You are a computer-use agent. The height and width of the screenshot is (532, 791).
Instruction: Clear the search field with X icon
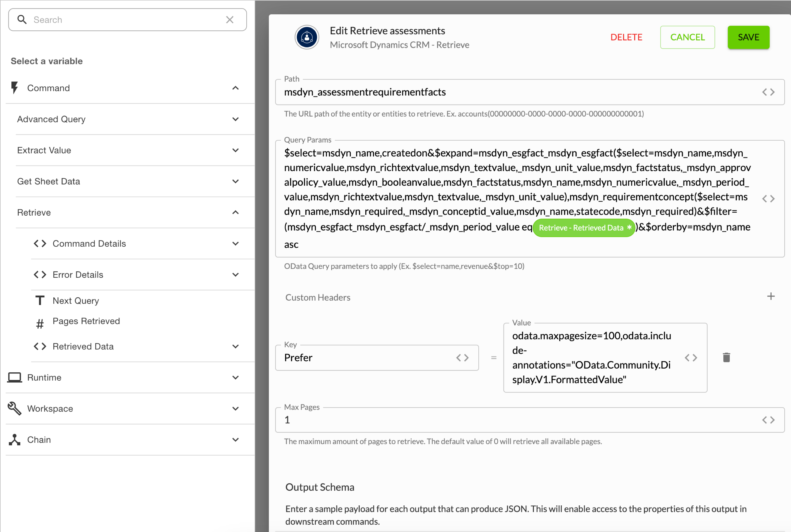(x=230, y=20)
